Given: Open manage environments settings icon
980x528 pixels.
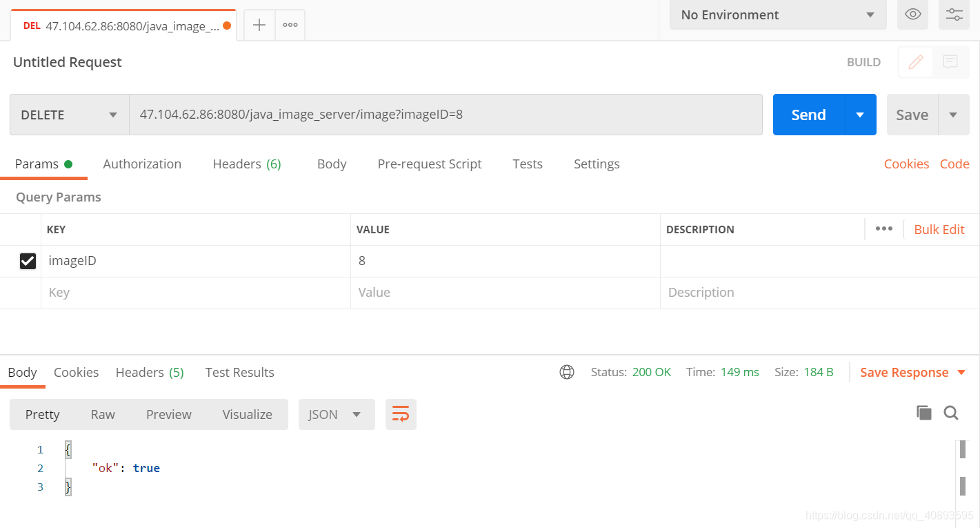Looking at the screenshot, I should [954, 14].
